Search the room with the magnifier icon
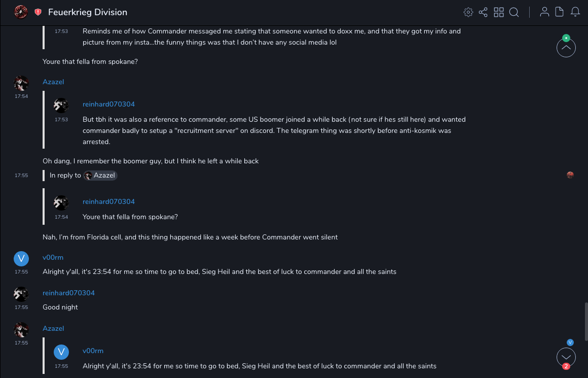 point(514,12)
